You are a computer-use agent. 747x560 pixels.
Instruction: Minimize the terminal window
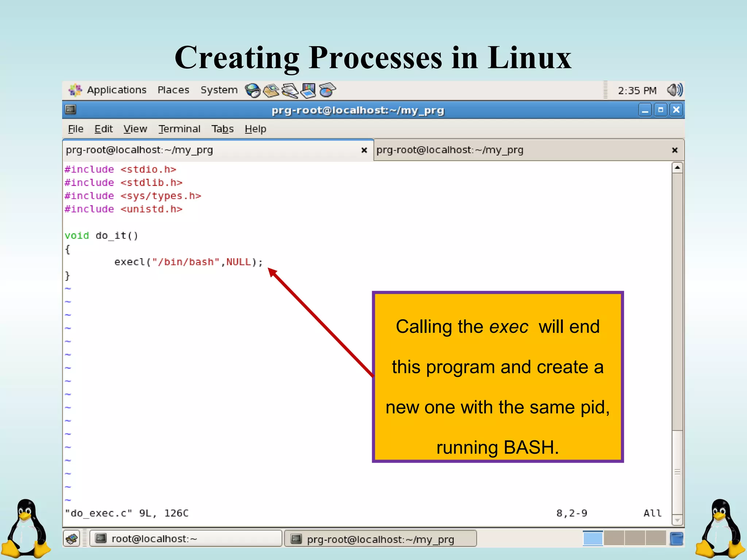tap(645, 110)
